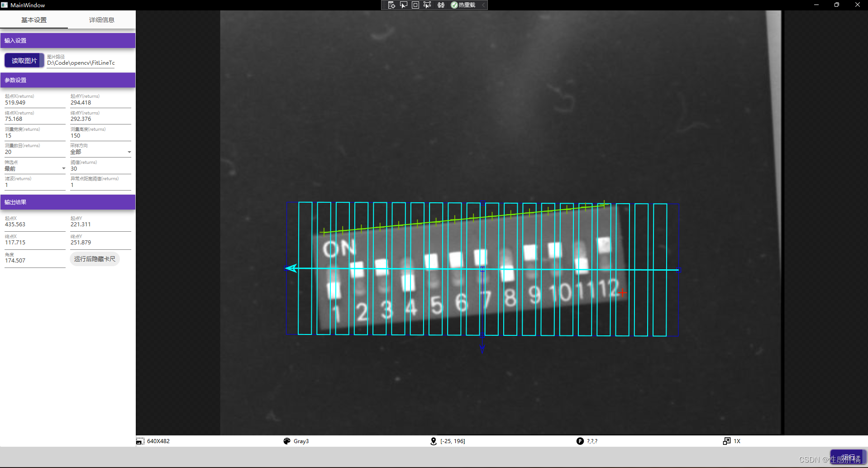Click the pixel value P icon
The height and width of the screenshot is (468, 868).
580,441
